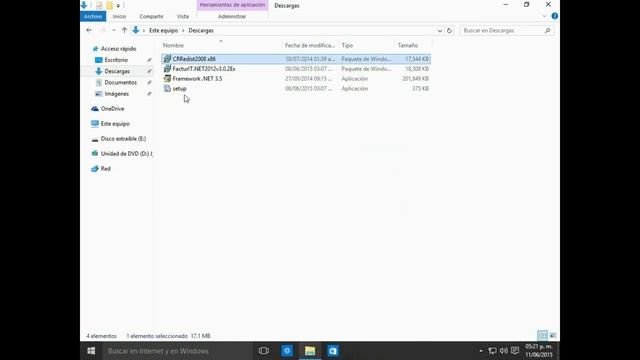Click Descargas in the address path

201,31
